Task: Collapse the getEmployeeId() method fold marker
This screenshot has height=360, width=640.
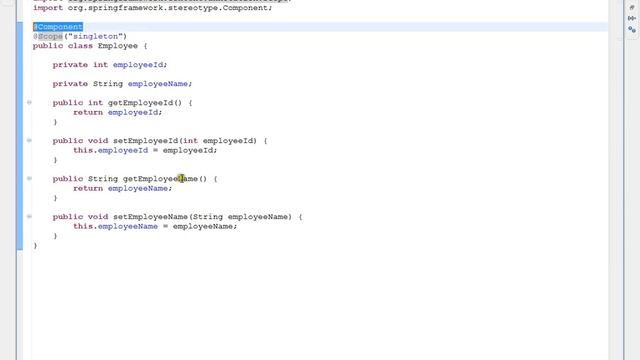Action: (29, 102)
